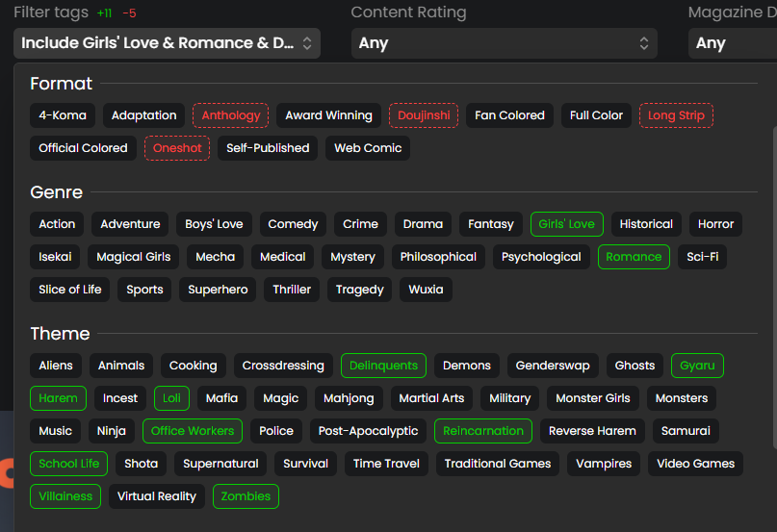This screenshot has width=777, height=532.
Task: Select the Historical genre tag
Action: click(x=646, y=224)
